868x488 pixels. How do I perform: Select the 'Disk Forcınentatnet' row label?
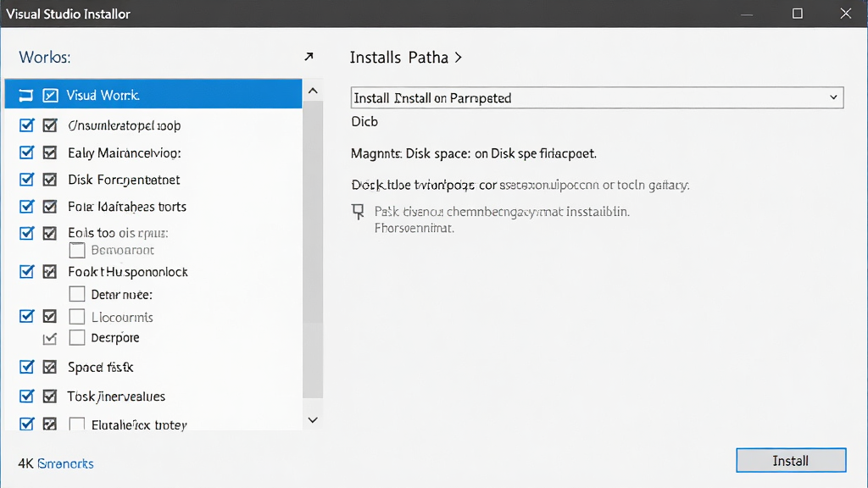click(124, 180)
